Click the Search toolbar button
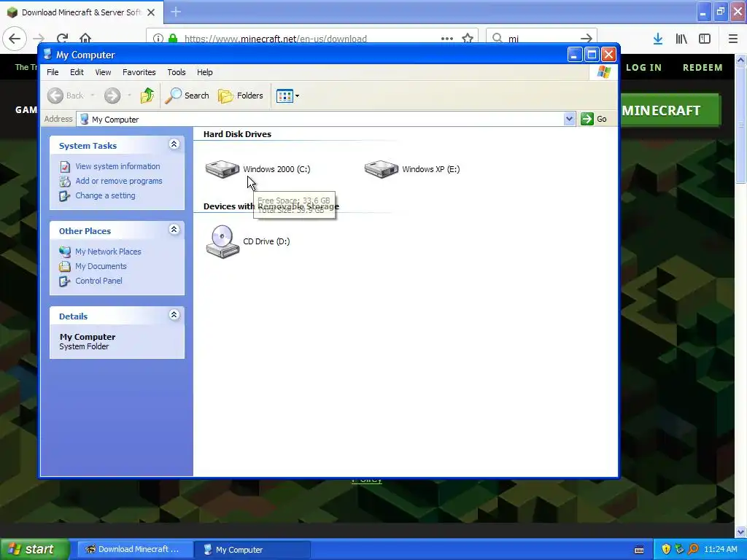This screenshot has width=747, height=560. (187, 96)
